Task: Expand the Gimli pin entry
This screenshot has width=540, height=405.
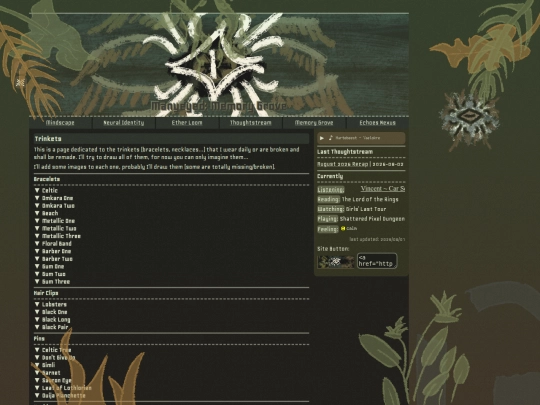Action: (45, 365)
